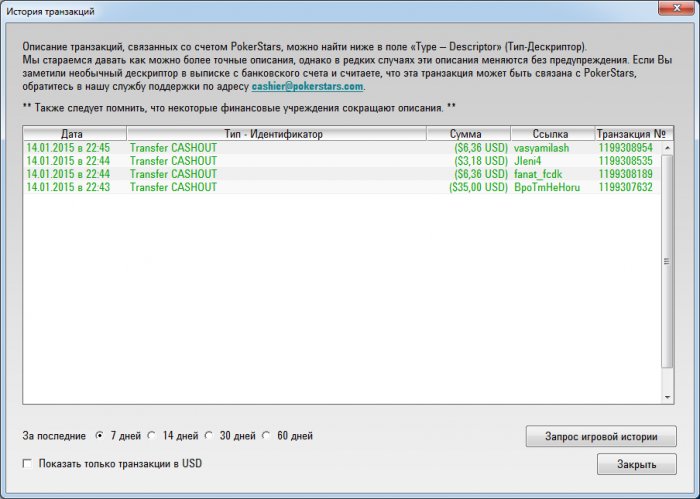
Task: Select transaction number 1199307632
Action: [x=625, y=187]
